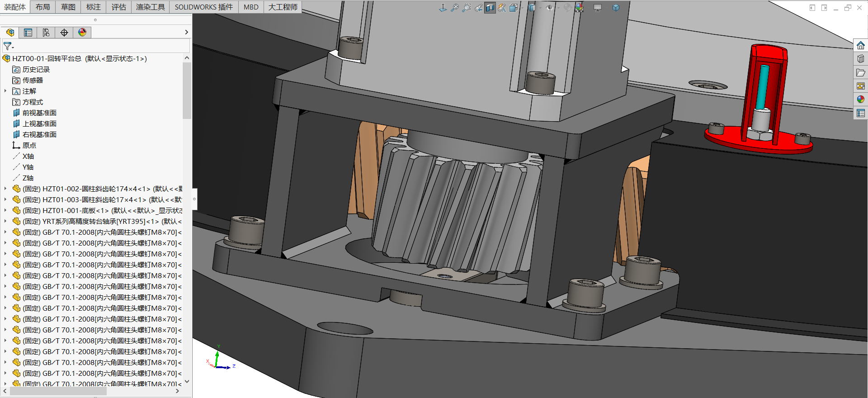Screen dimensions: 868x398
Task: Toggle the Hide/Show Items eye icon
Action: (x=550, y=8)
